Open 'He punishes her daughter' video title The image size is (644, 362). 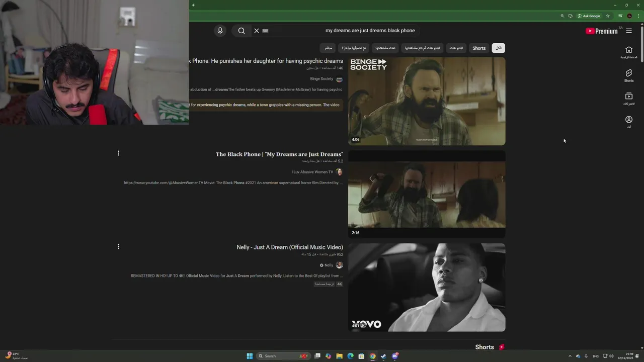coord(267,61)
